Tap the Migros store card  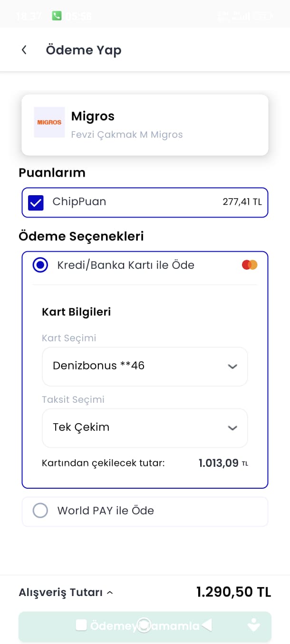(x=145, y=125)
